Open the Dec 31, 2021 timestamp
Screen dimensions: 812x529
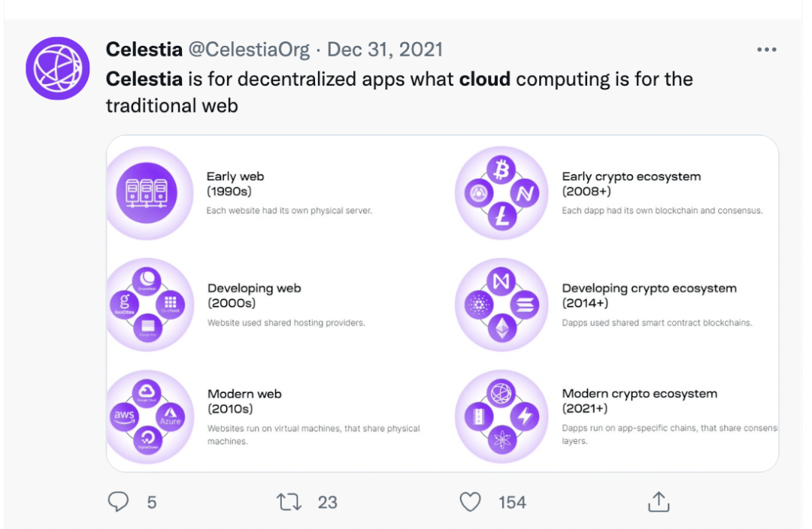[x=385, y=50]
